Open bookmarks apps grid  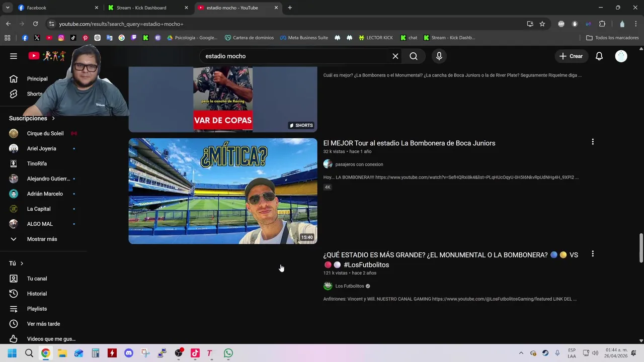coord(8,38)
